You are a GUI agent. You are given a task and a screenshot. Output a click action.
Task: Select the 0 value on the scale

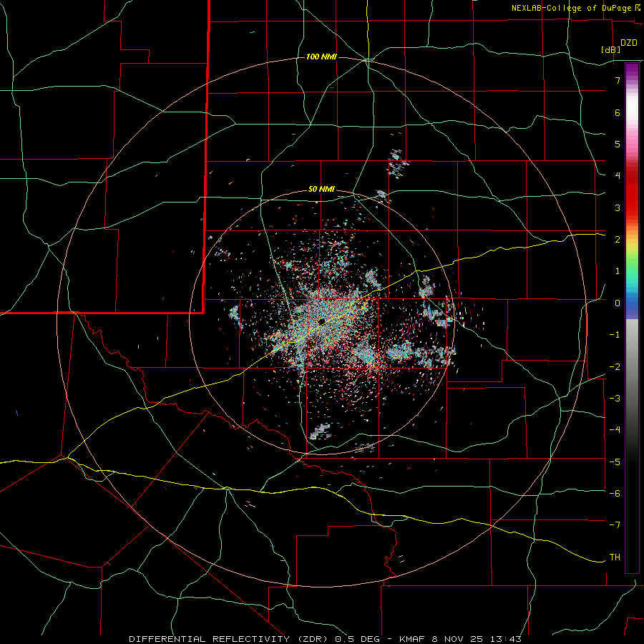pos(618,303)
